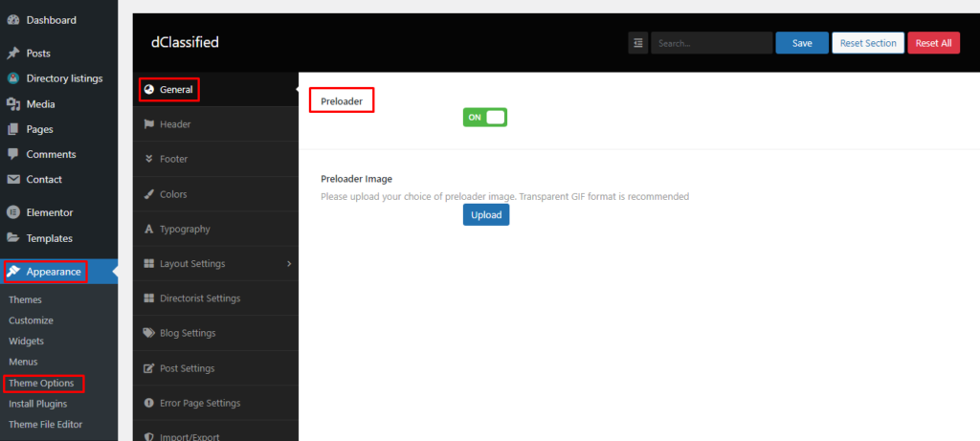Turn off the Preloader toggle
Screen dimensions: 980x441
tap(484, 117)
